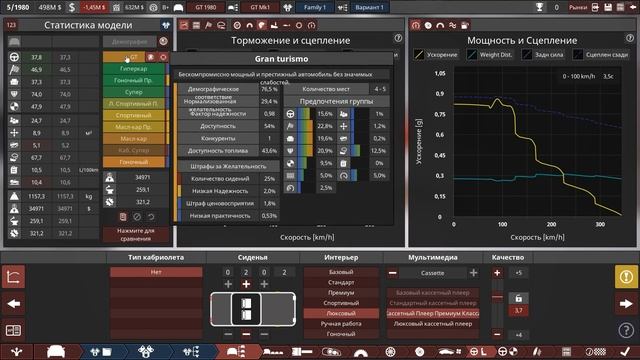Select Люксовый кассетный плеер option

point(433,324)
